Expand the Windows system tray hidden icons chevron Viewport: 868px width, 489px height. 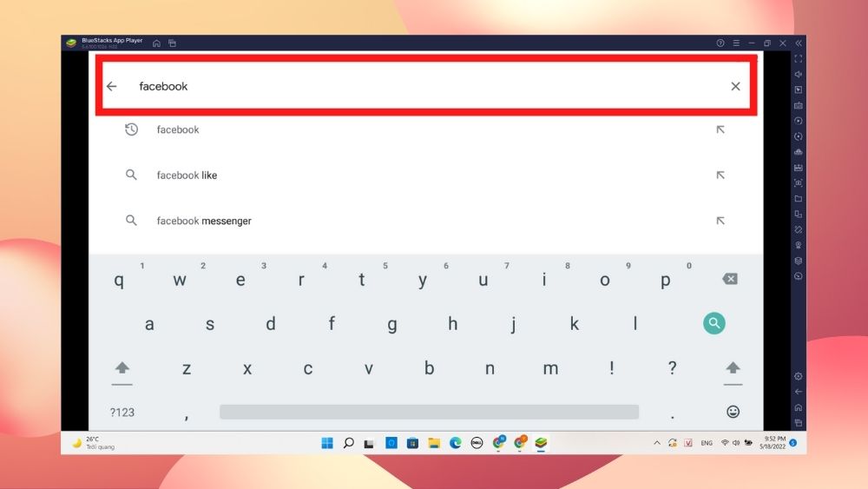click(x=657, y=443)
